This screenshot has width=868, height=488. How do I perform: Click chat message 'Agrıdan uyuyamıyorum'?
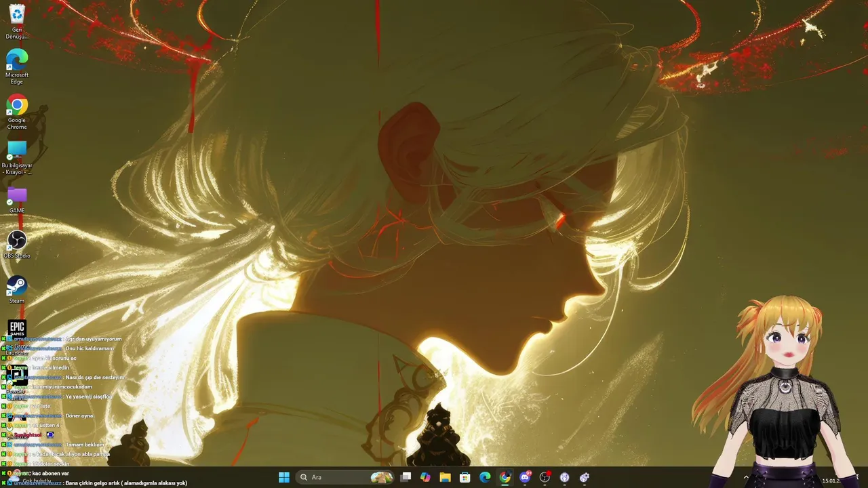click(94, 339)
